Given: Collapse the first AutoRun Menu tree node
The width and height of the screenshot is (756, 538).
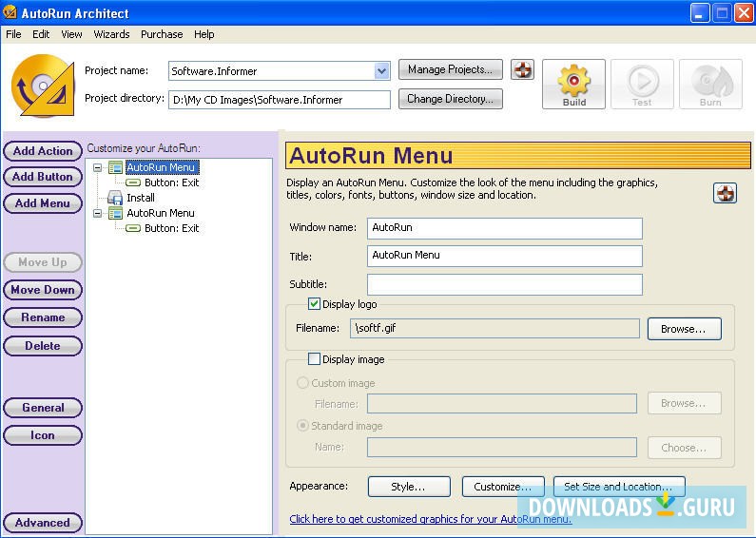Looking at the screenshot, I should coord(98,167).
